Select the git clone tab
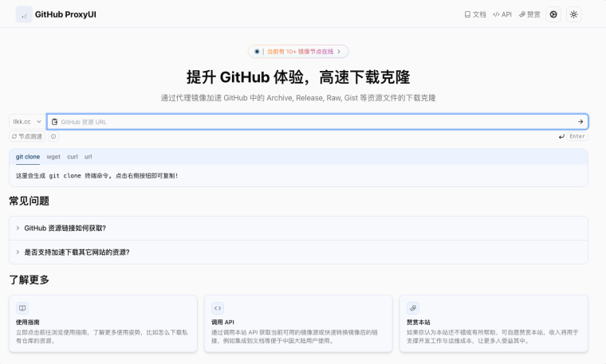This screenshot has height=364, width=606. click(x=28, y=157)
